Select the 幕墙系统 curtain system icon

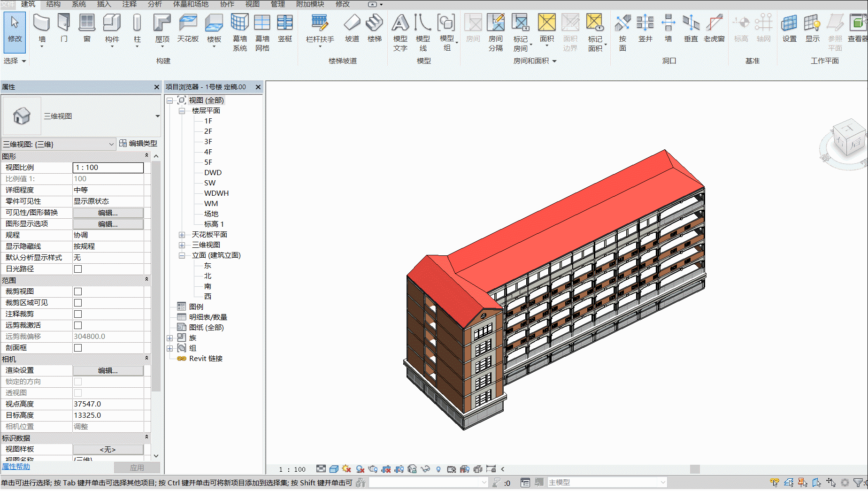click(239, 23)
